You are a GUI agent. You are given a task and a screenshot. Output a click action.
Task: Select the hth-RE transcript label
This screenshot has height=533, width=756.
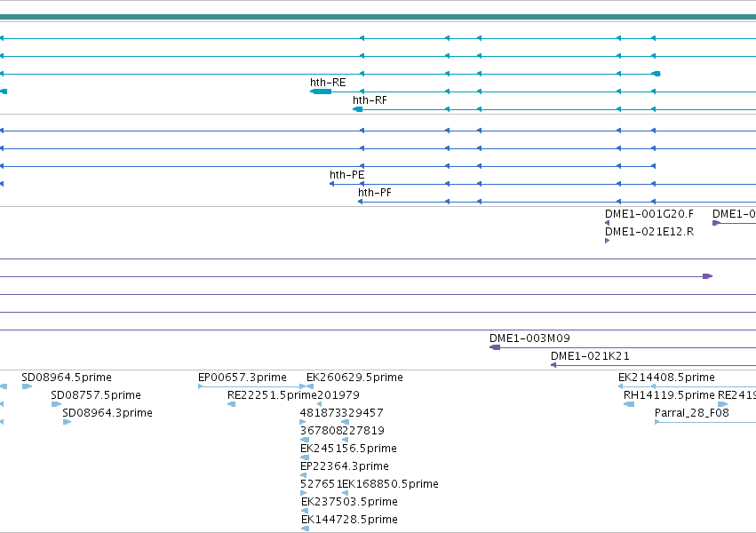click(x=328, y=83)
